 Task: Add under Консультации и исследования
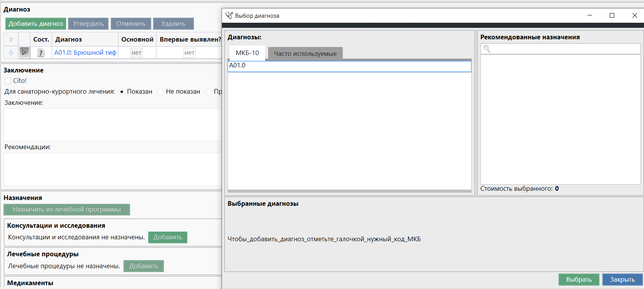pyautogui.click(x=168, y=237)
